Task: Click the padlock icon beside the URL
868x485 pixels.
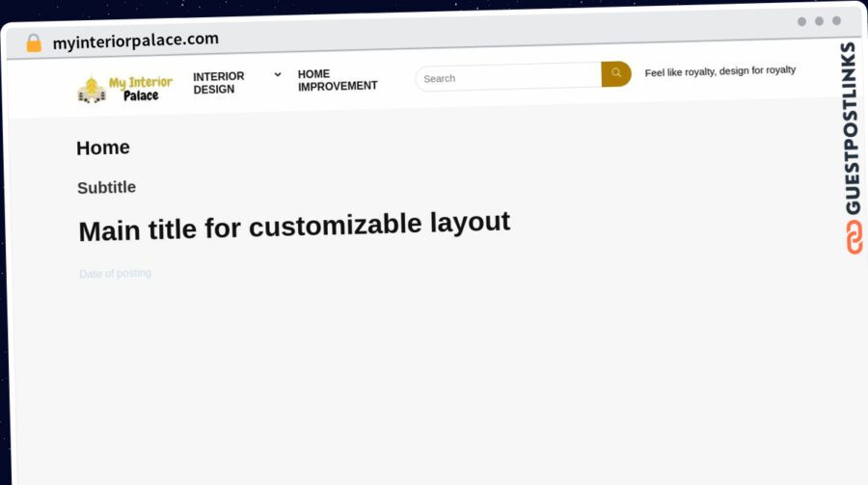Action: [x=34, y=42]
